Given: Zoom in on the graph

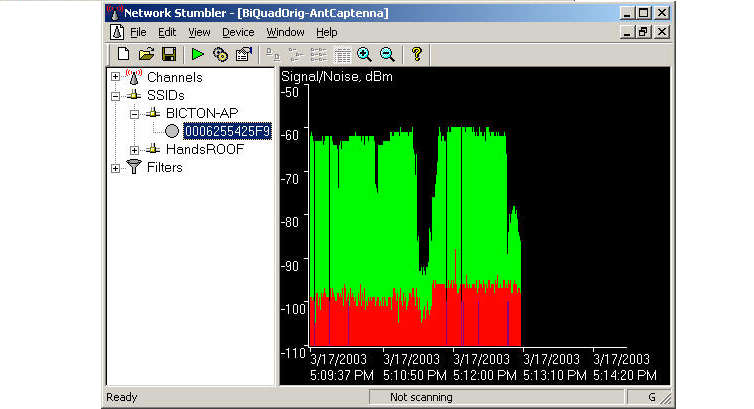Looking at the screenshot, I should click(364, 54).
